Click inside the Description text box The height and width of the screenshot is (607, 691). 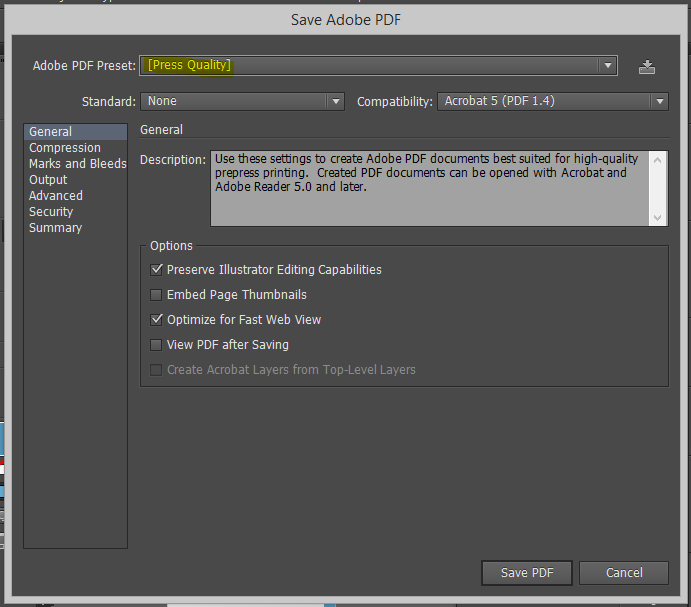click(x=430, y=188)
